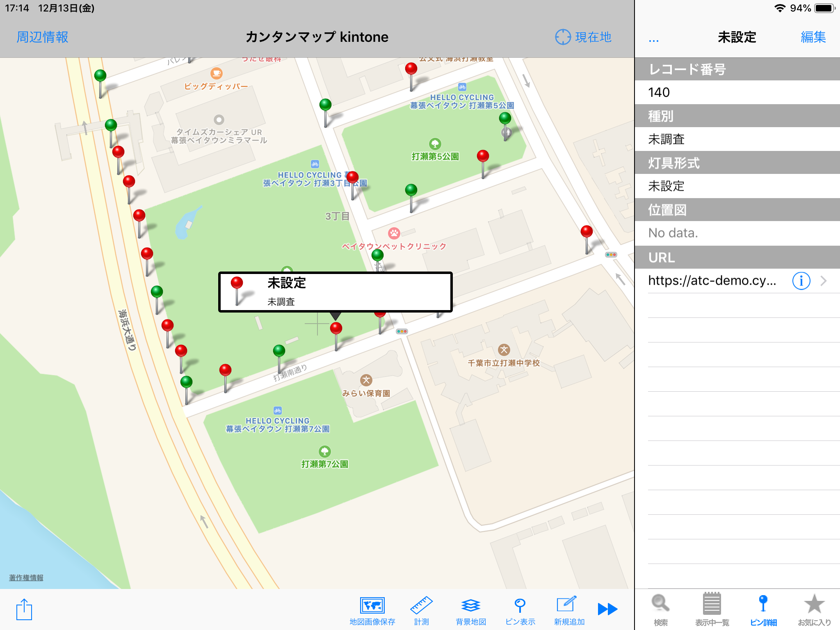The image size is (840, 630).
Task: Tap the share/export icon
Action: (x=24, y=609)
